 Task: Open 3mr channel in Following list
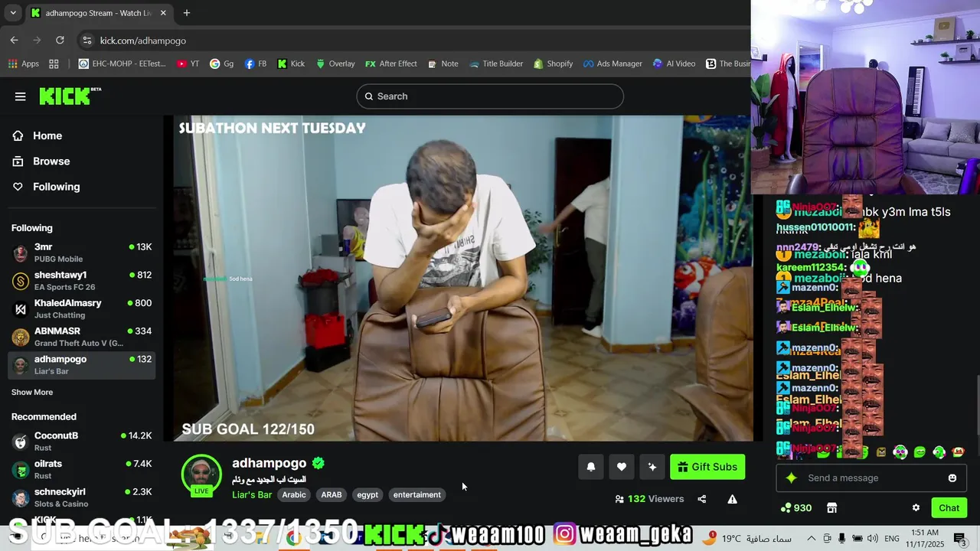tap(82, 253)
